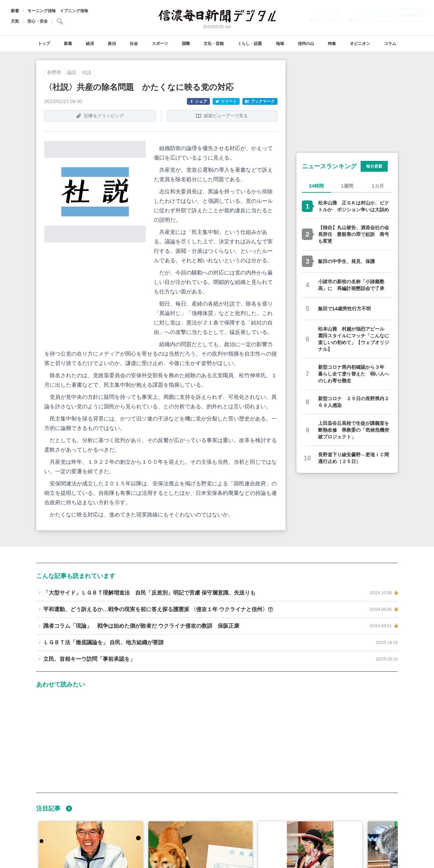
Task: Select 信州の山 in main navigation
Action: [x=306, y=44]
